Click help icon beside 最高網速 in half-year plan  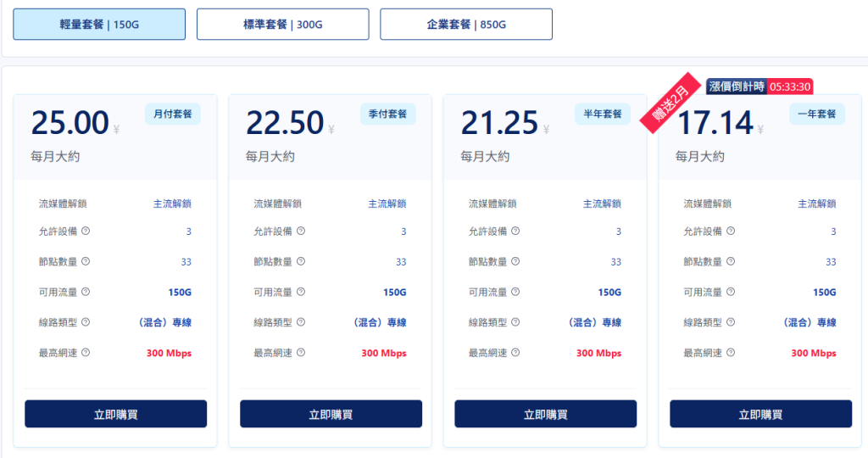(x=515, y=352)
